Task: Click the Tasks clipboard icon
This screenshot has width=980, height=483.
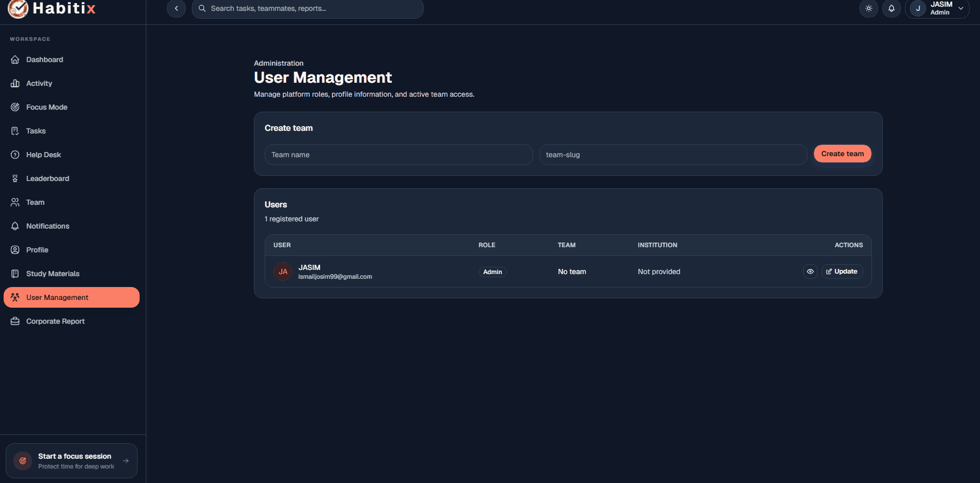Action: pos(15,131)
